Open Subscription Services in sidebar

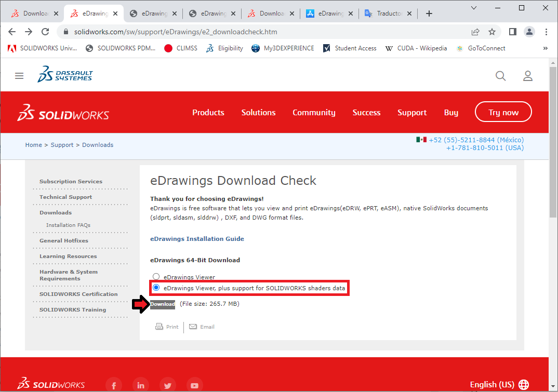71,181
